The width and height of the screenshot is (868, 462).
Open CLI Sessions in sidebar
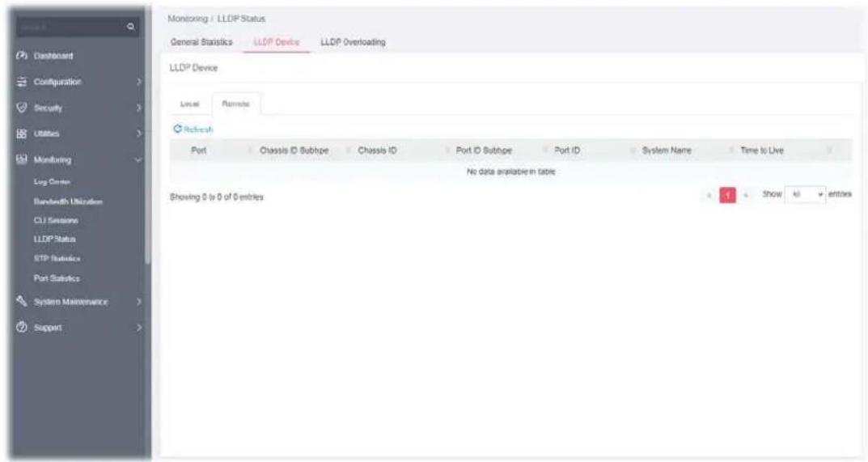(x=56, y=220)
